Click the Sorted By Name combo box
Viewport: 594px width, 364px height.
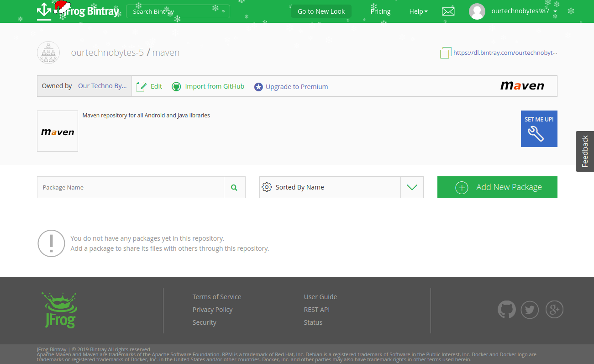(342, 187)
